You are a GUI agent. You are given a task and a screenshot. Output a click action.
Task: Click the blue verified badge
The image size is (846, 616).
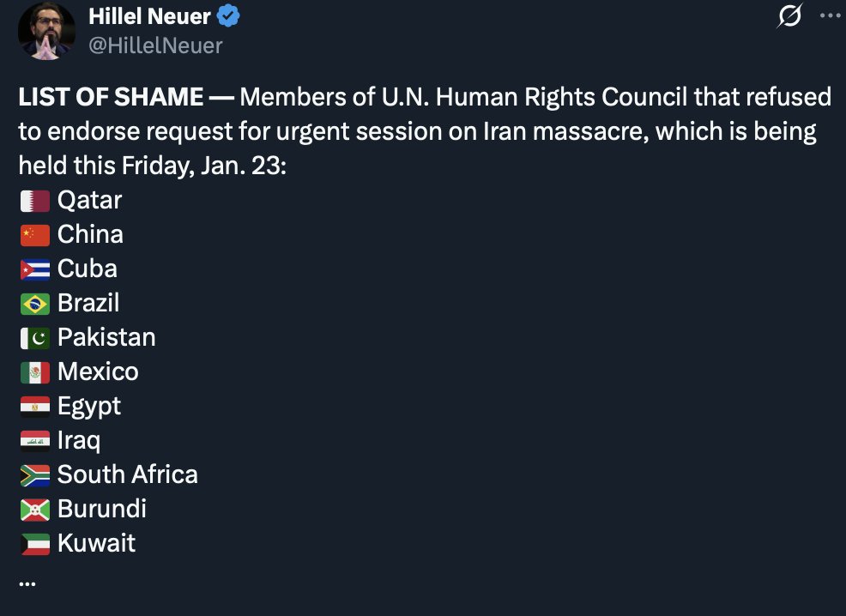[227, 15]
